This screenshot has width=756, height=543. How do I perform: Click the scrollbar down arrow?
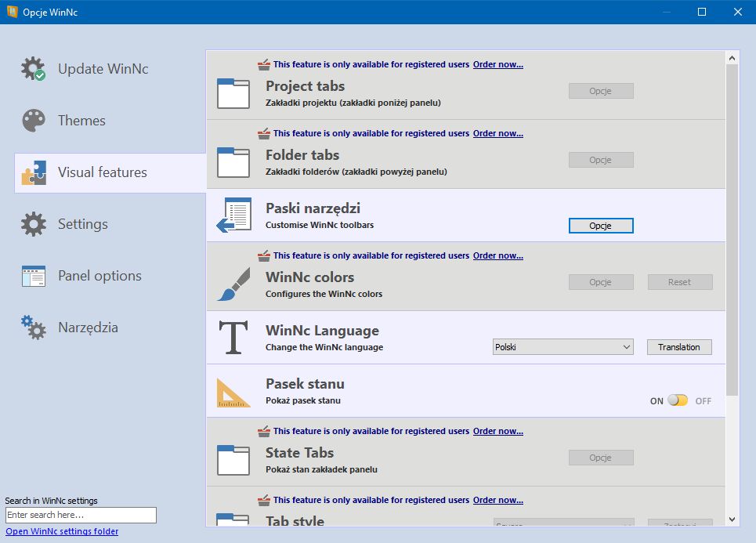tap(732, 519)
